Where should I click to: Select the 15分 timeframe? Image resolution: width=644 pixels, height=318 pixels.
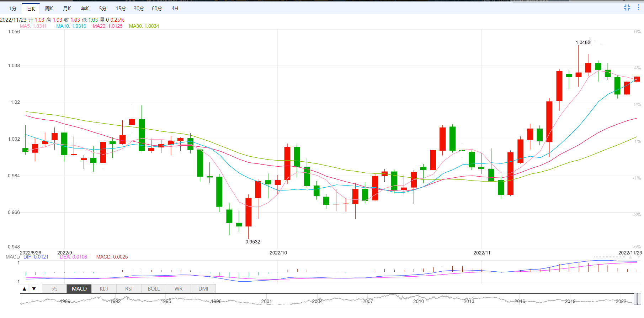click(x=121, y=9)
